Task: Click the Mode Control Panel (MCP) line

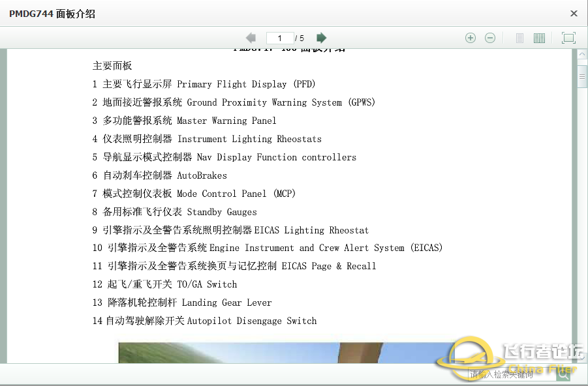Action: [194, 194]
